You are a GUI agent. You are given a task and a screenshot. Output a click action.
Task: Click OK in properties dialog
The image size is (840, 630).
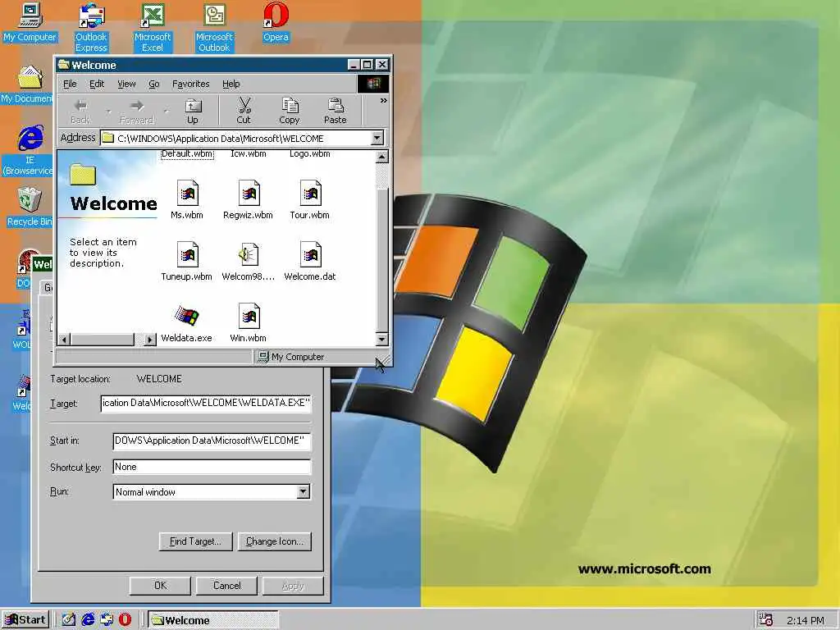click(160, 586)
